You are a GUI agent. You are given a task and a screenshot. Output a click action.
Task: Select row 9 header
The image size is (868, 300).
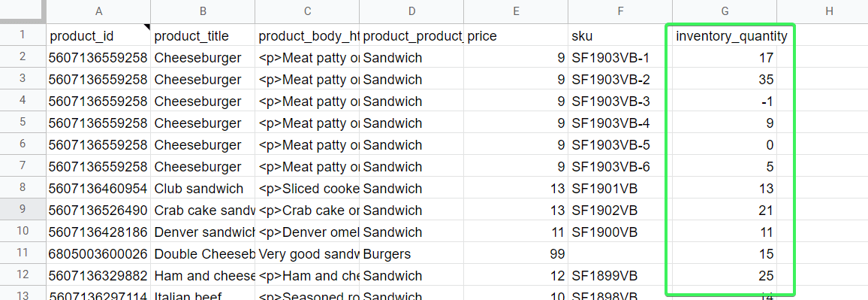coord(23,211)
